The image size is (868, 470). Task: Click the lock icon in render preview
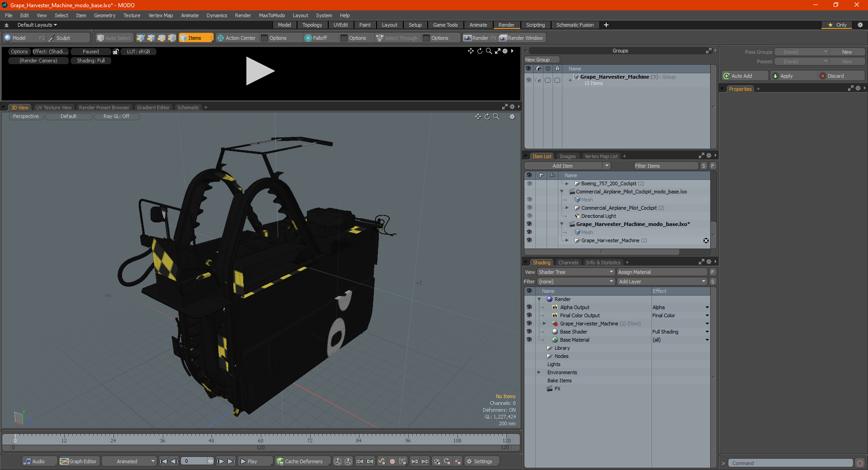[116, 52]
